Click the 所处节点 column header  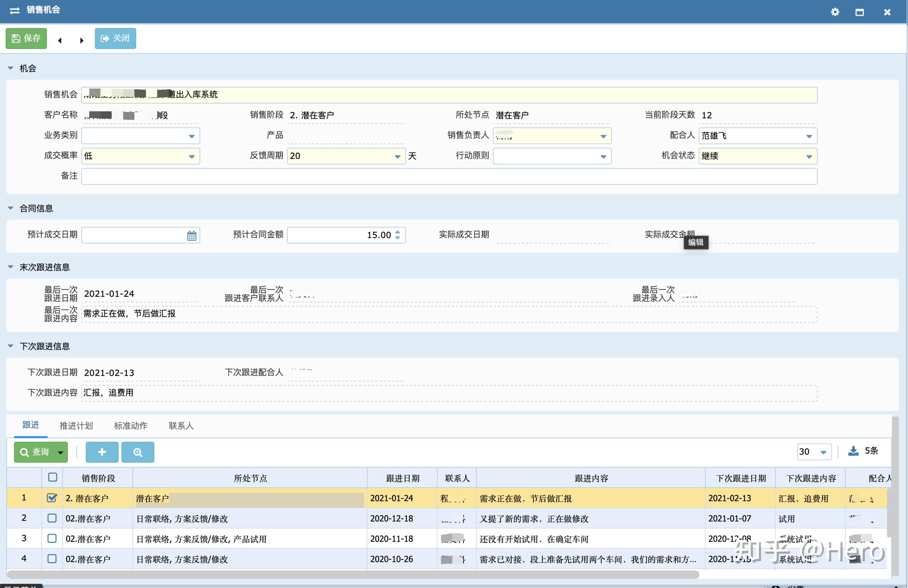250,478
